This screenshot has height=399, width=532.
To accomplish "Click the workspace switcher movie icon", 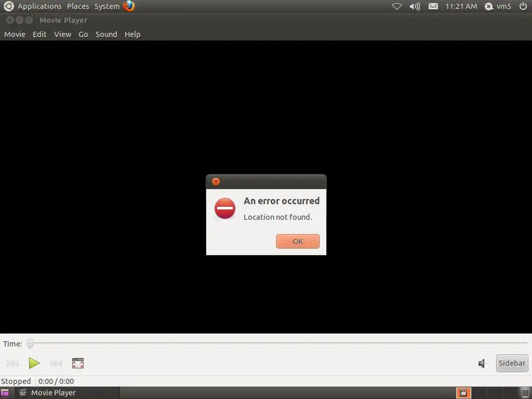I will pos(463,393).
